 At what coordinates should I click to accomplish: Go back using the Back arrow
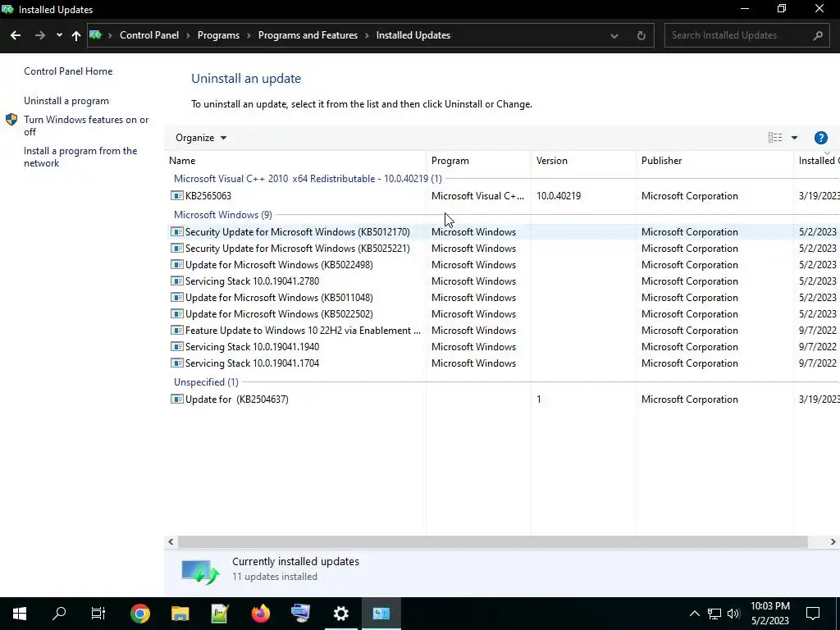[x=16, y=35]
